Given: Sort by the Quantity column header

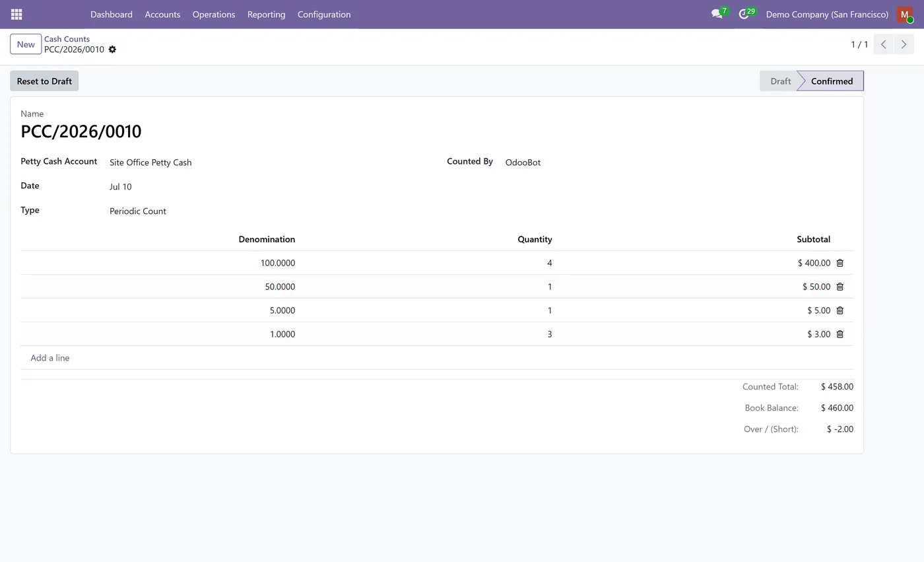Looking at the screenshot, I should [x=535, y=239].
